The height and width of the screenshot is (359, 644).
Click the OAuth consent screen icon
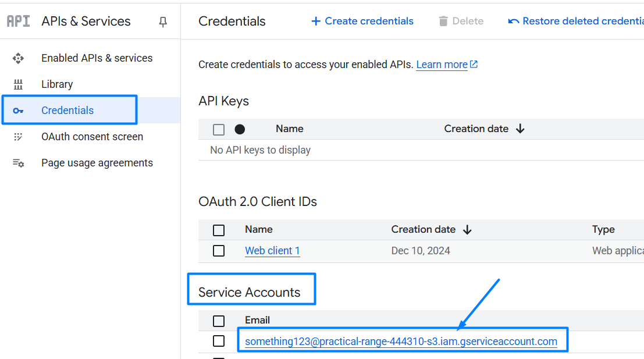pos(18,137)
